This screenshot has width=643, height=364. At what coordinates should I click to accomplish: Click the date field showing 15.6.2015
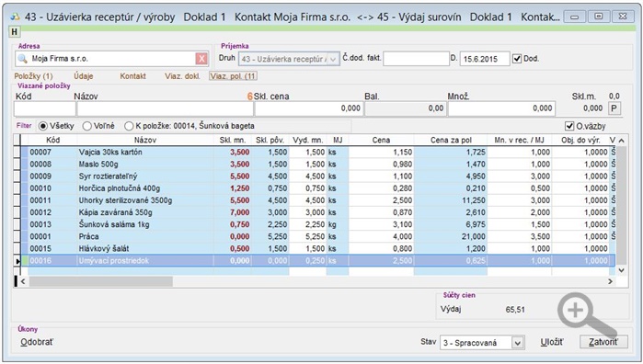(485, 59)
